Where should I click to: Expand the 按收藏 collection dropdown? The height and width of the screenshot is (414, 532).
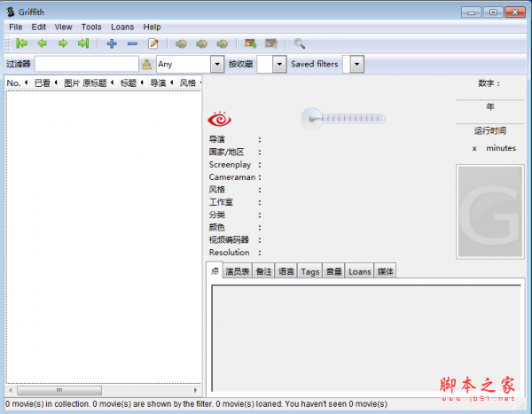279,64
